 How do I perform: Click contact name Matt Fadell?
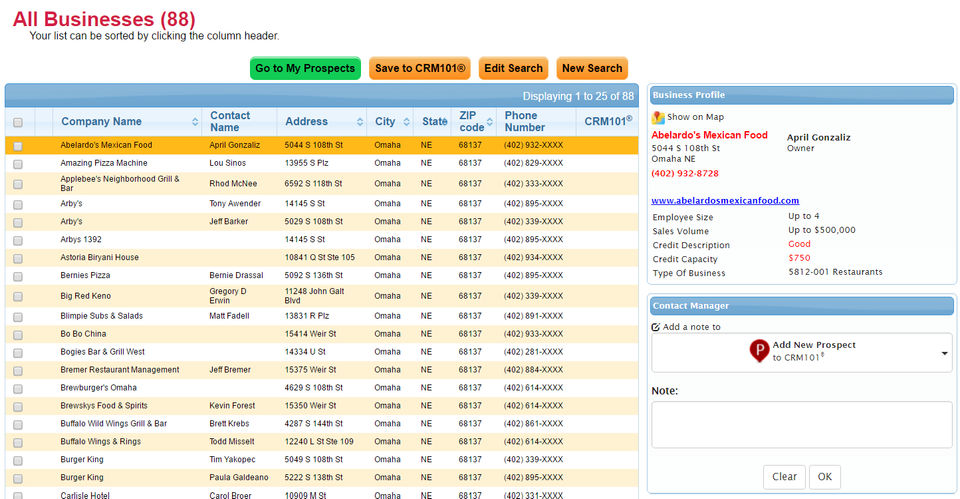pyautogui.click(x=229, y=316)
